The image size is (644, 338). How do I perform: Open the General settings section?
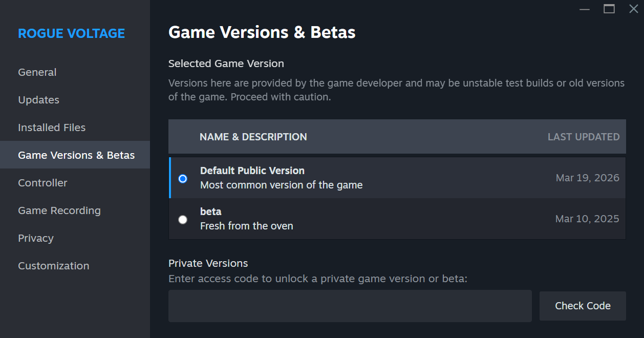37,72
